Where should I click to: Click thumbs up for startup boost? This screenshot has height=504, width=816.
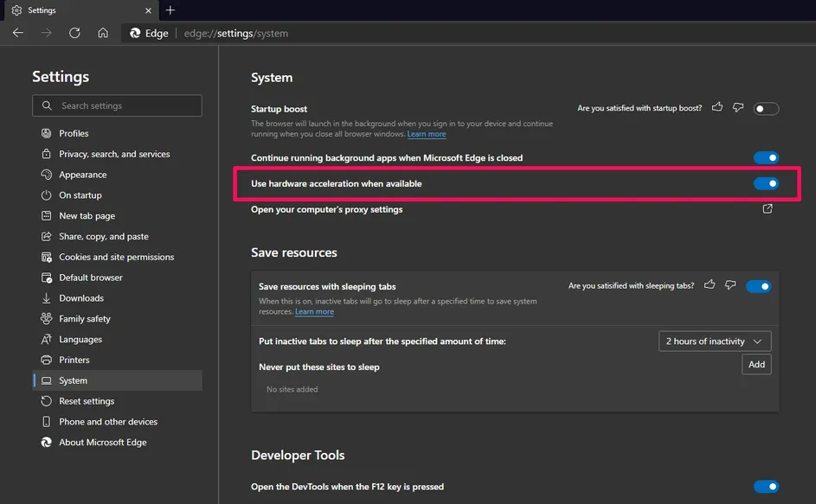(x=717, y=108)
